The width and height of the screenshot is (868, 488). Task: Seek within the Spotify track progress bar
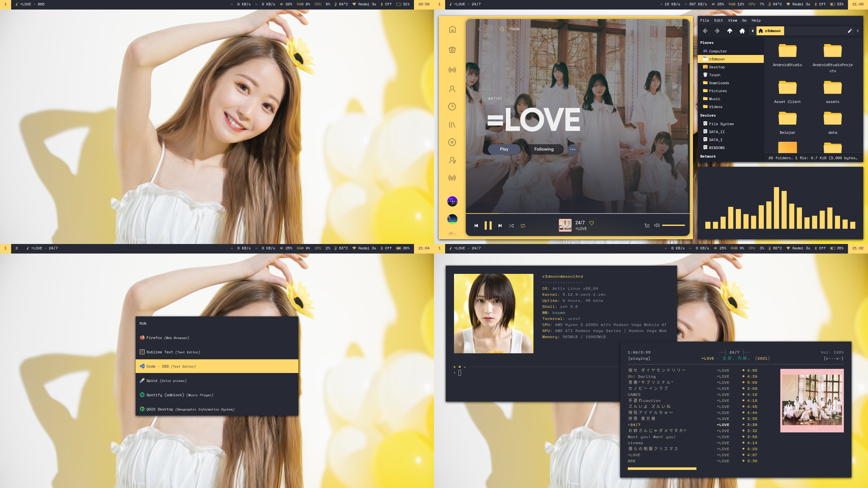(578, 213)
